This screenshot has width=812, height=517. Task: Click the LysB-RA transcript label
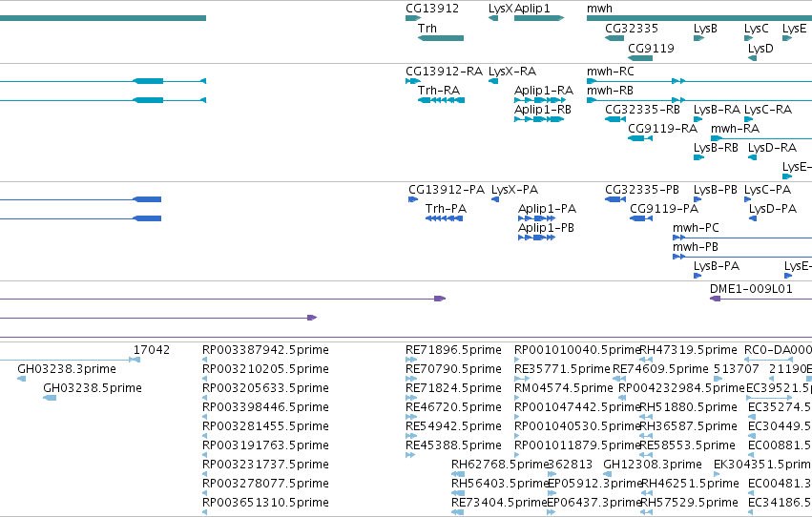(717, 110)
